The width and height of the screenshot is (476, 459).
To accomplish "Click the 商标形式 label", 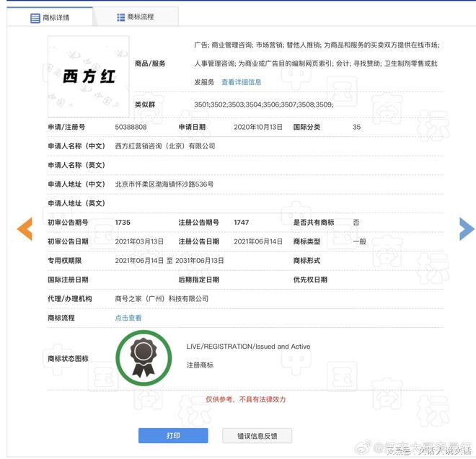I will click(x=307, y=261).
